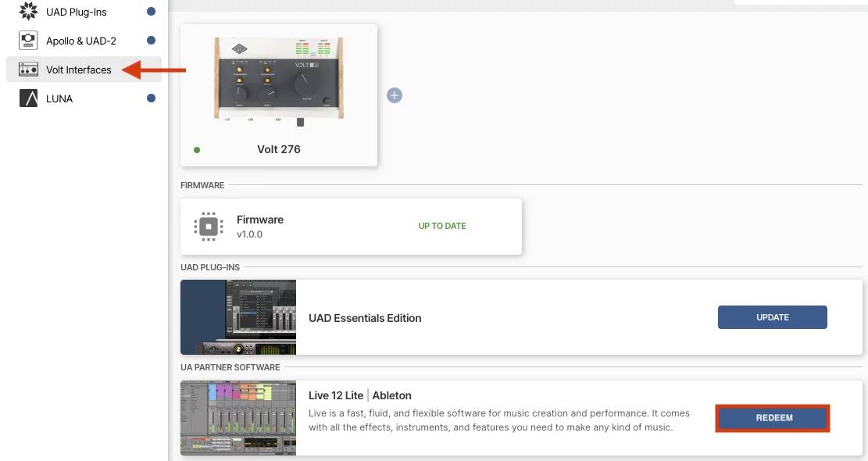Click the blue dot next to LUNA

tap(151, 98)
